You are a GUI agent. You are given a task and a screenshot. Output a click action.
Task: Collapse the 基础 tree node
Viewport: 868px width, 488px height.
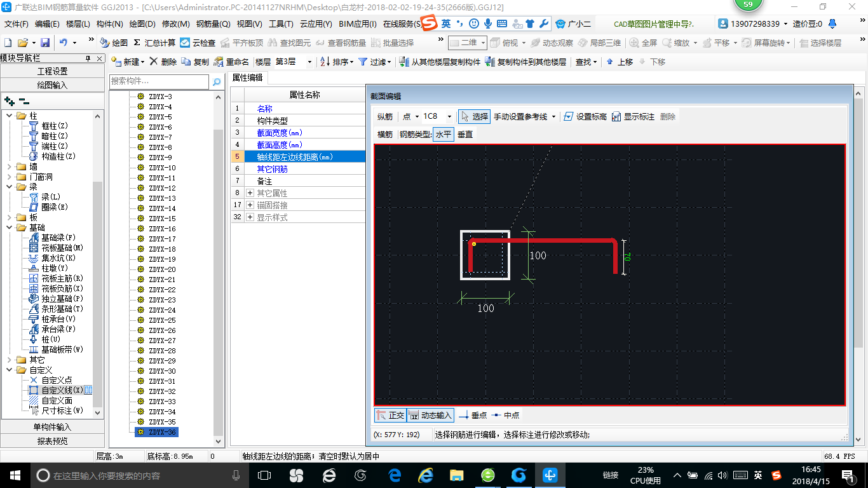(10, 227)
